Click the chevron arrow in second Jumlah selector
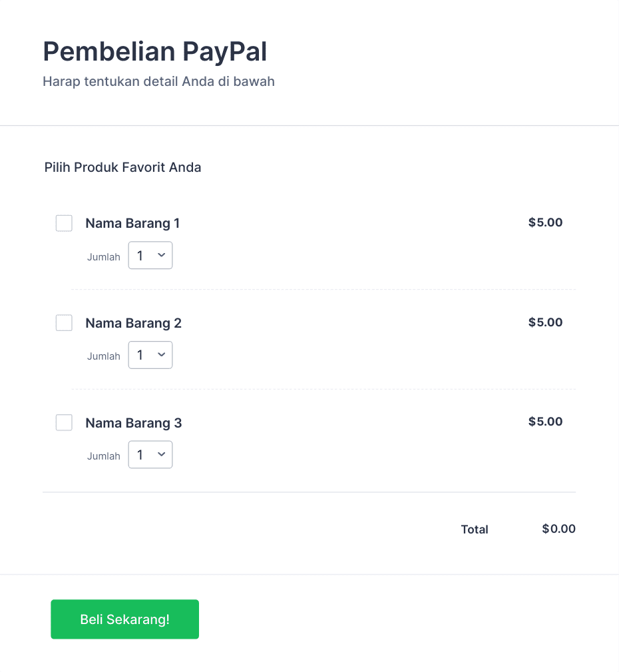This screenshot has height=672, width=619. 162,354
